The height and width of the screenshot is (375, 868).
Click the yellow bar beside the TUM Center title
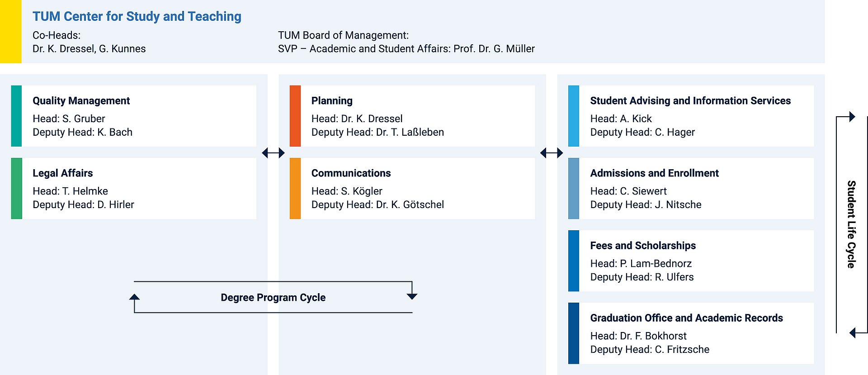coord(10,31)
